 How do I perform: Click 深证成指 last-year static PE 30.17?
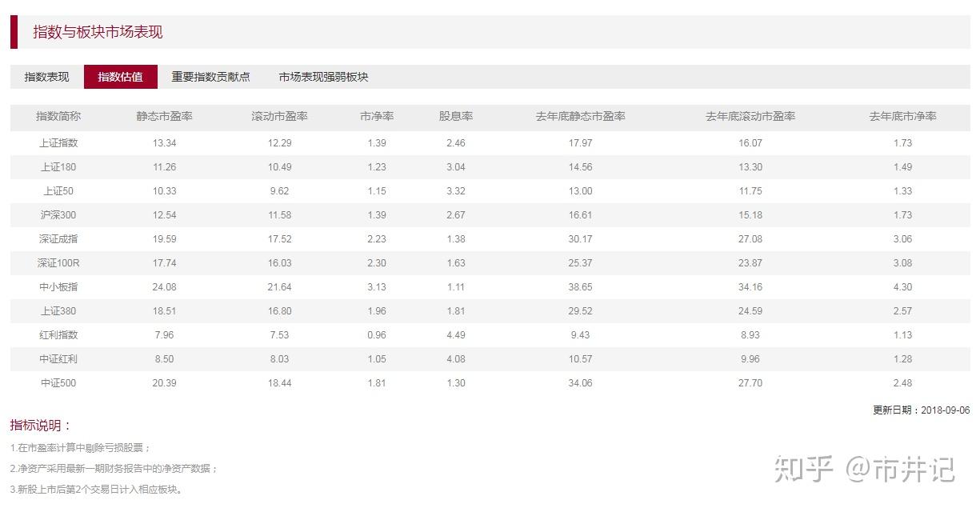coord(581,239)
